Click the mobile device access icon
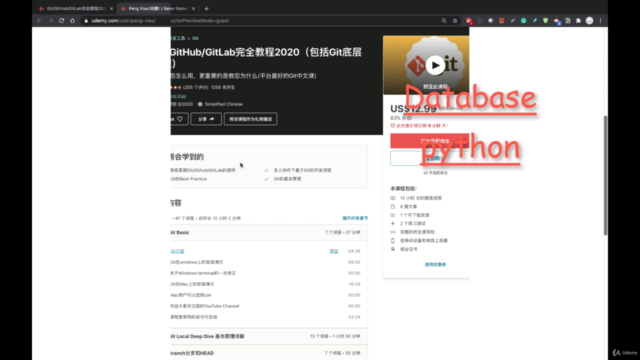The image size is (640, 360). (393, 240)
